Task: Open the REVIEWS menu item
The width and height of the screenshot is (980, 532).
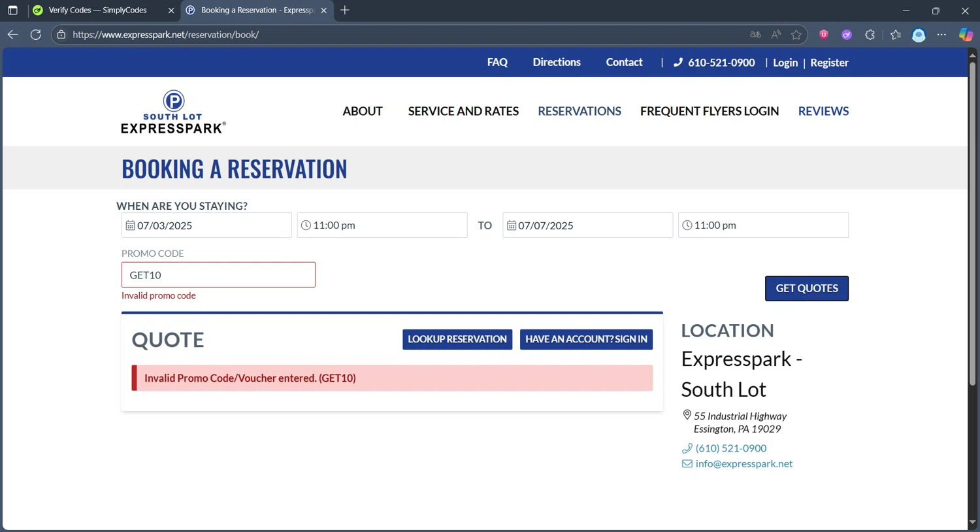Action: (x=823, y=112)
